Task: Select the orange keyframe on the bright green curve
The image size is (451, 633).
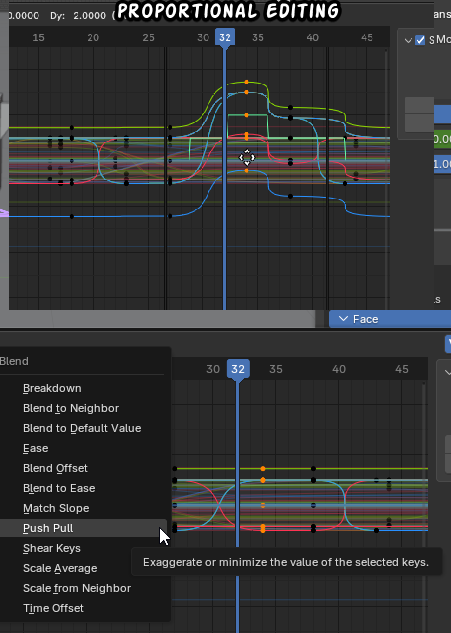Action: pyautogui.click(x=247, y=115)
